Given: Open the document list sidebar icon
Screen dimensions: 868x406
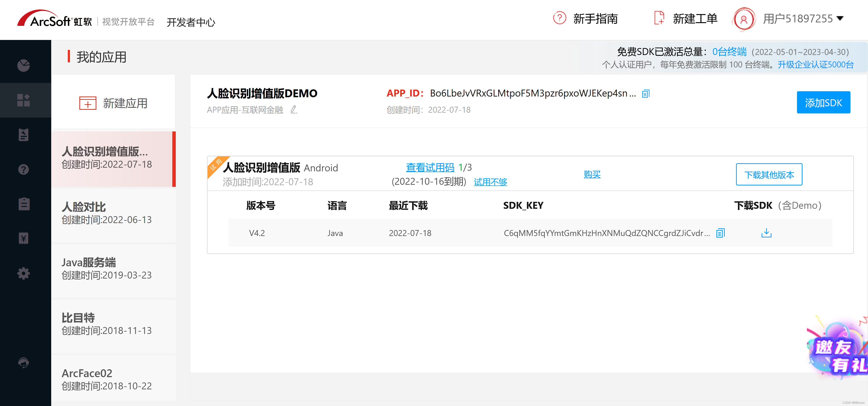Looking at the screenshot, I should [24, 135].
